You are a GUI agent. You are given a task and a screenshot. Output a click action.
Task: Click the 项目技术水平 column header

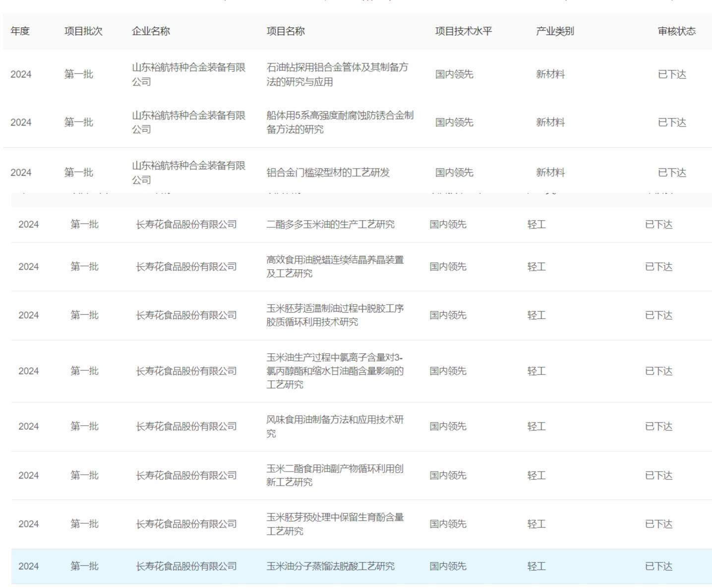(464, 31)
